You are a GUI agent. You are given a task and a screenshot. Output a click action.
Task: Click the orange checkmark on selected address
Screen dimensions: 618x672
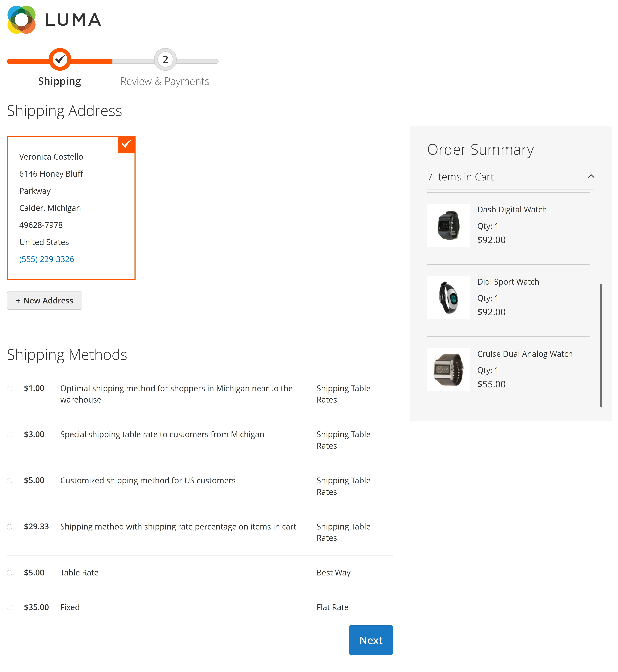(126, 144)
